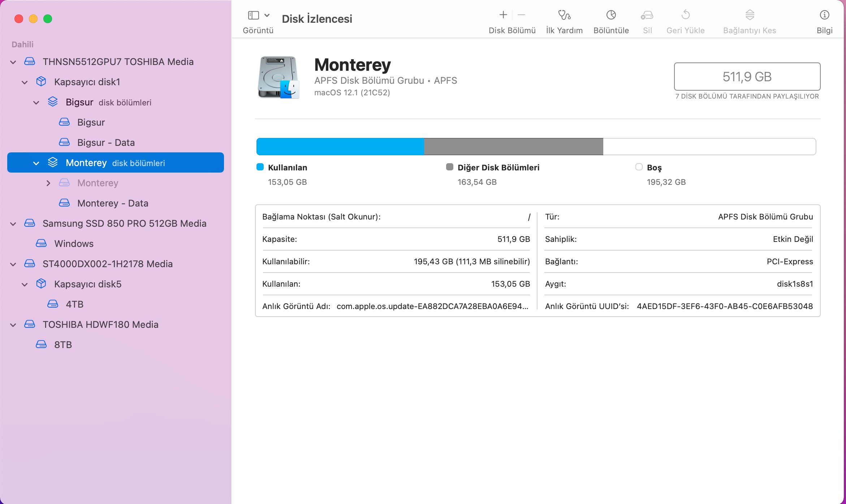The height and width of the screenshot is (504, 846).
Task: Collapse the THNSN5512GPU7 TOSHIBA Media disk
Action: 13,62
